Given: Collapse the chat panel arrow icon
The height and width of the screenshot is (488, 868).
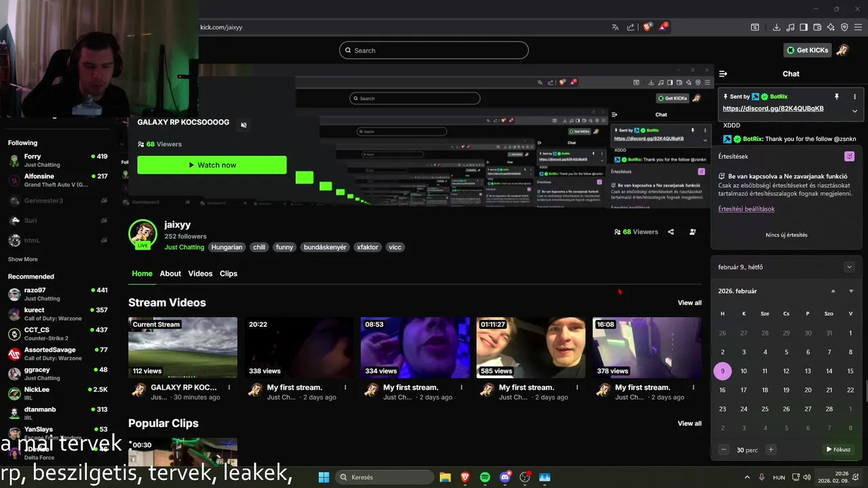Looking at the screenshot, I should point(723,74).
